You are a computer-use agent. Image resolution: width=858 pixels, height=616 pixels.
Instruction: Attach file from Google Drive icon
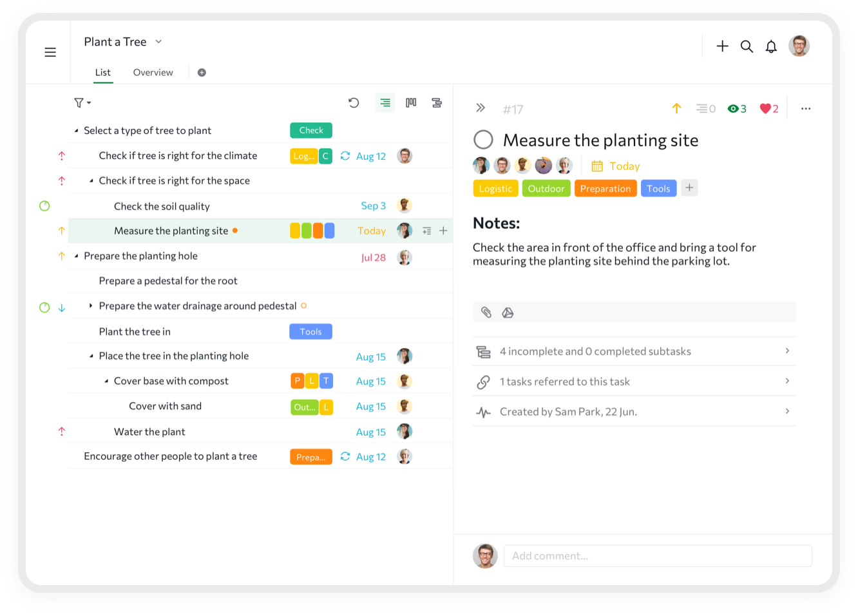click(508, 313)
